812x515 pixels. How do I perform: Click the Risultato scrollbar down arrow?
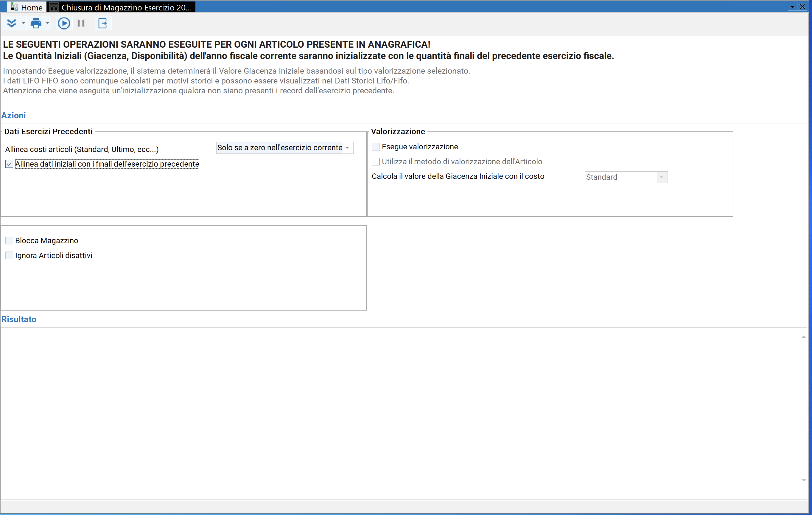803,480
